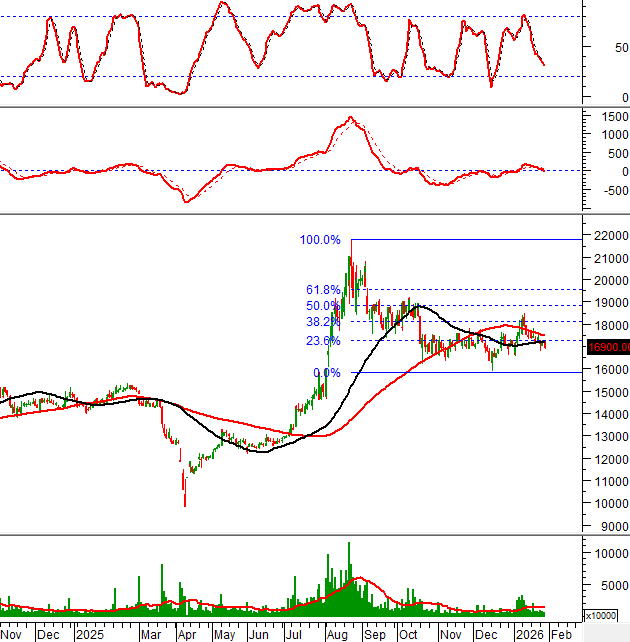Select the 0.0% Fibonacci level label
The image size is (630, 642).
[x=326, y=373]
